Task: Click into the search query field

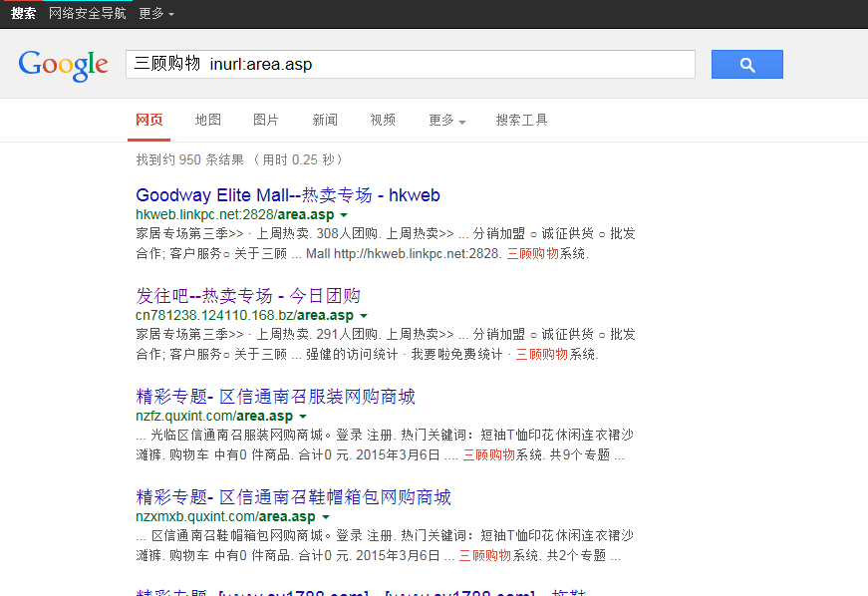Action: [411, 64]
